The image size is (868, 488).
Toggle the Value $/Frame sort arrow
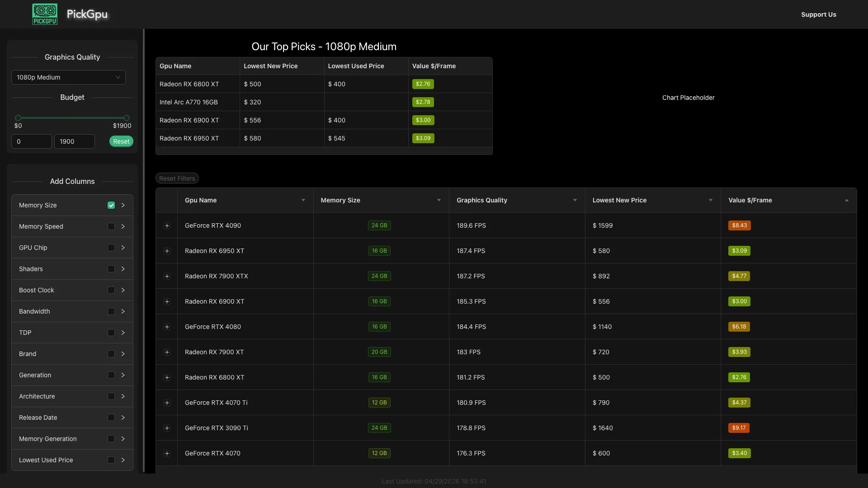(x=847, y=200)
